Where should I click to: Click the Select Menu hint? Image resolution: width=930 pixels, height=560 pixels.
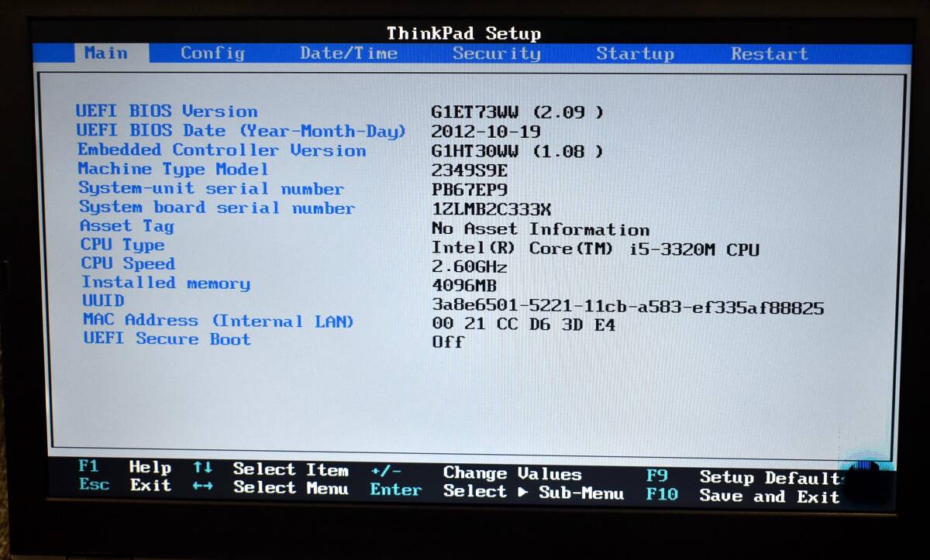click(291, 488)
